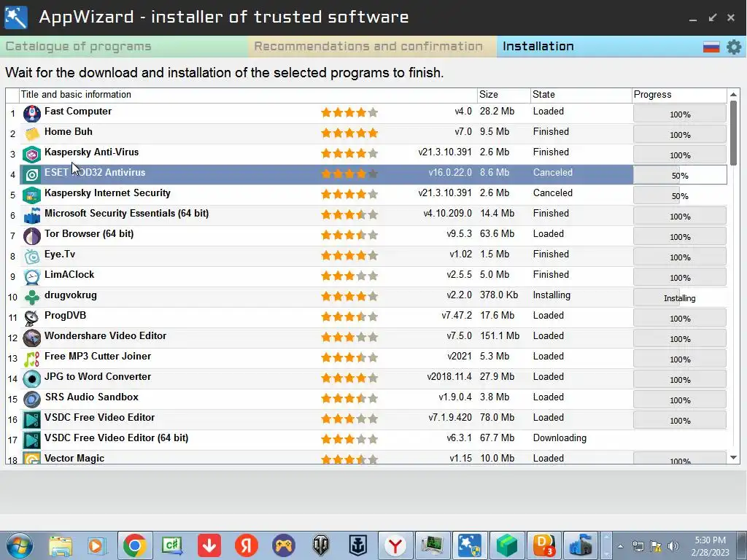Open the clock showing 5:30 PM
The image size is (747, 560).
(x=710, y=546)
